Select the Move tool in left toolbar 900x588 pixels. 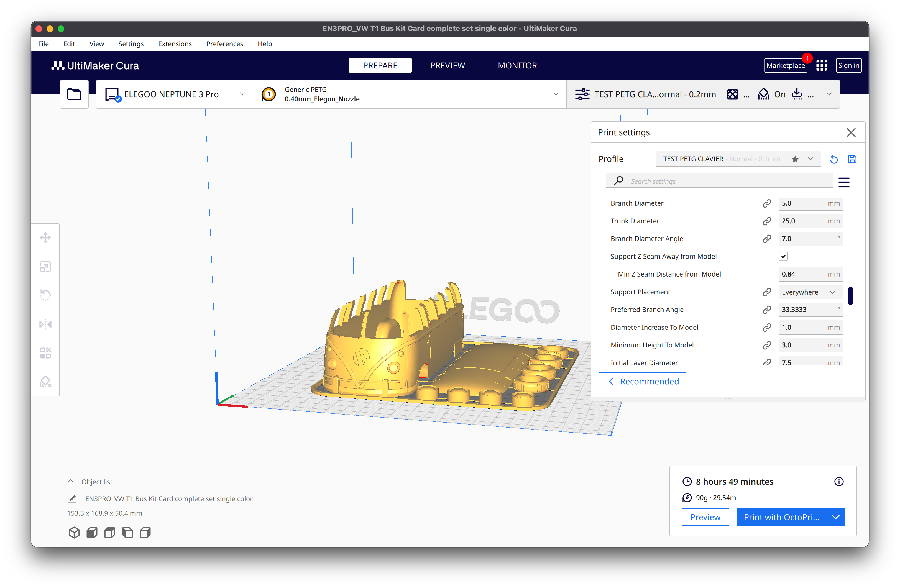point(45,238)
